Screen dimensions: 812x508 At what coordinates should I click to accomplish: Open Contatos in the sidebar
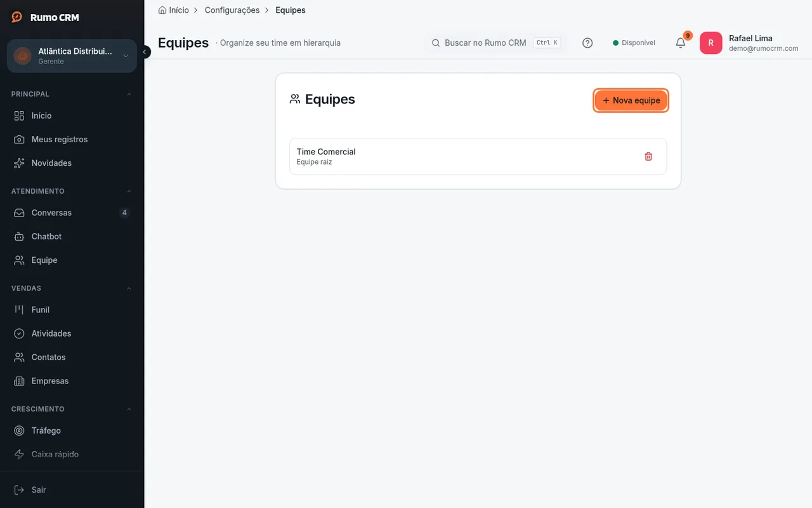coord(72,358)
